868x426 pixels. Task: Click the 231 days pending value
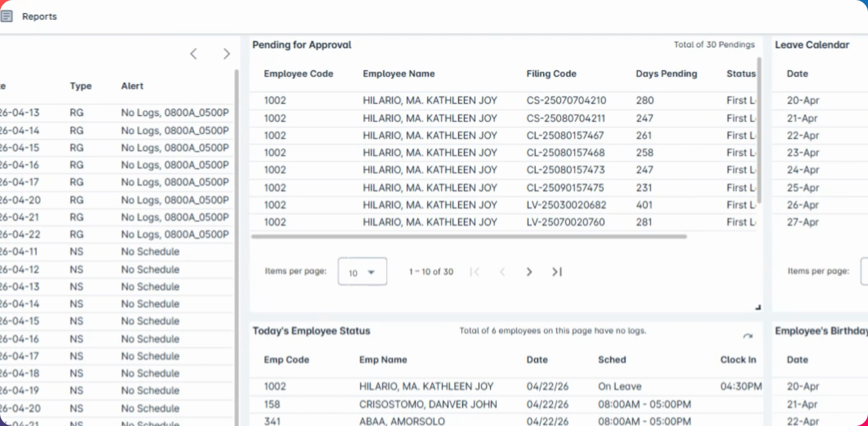pyautogui.click(x=644, y=188)
